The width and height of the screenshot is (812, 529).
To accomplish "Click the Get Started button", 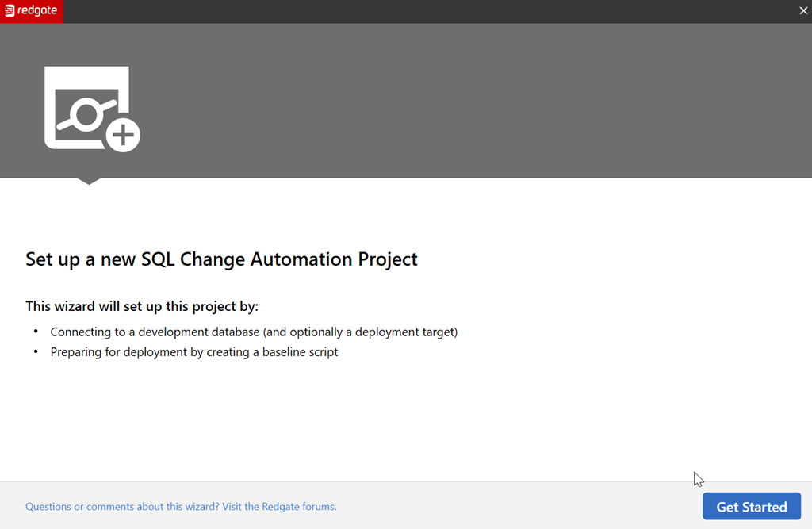I will 751,507.
